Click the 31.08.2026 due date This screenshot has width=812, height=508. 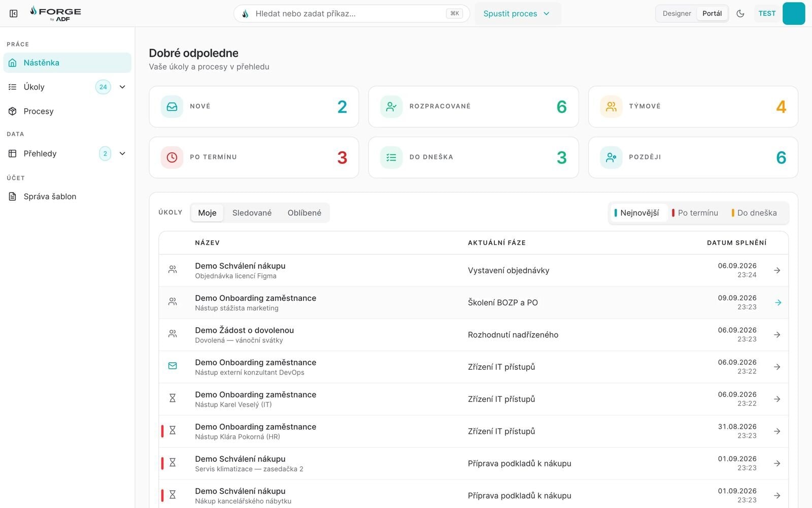[x=737, y=427]
